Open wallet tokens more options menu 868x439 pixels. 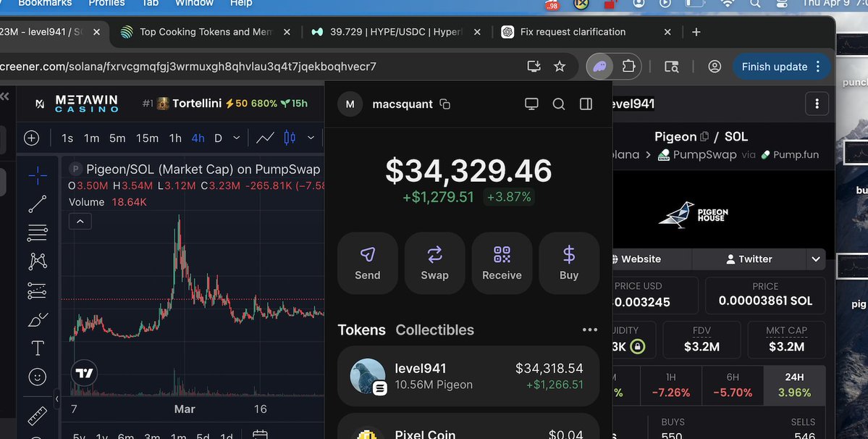coord(589,330)
